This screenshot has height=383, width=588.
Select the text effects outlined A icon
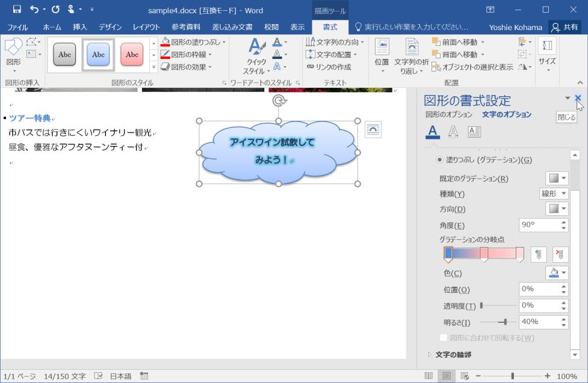pos(453,132)
